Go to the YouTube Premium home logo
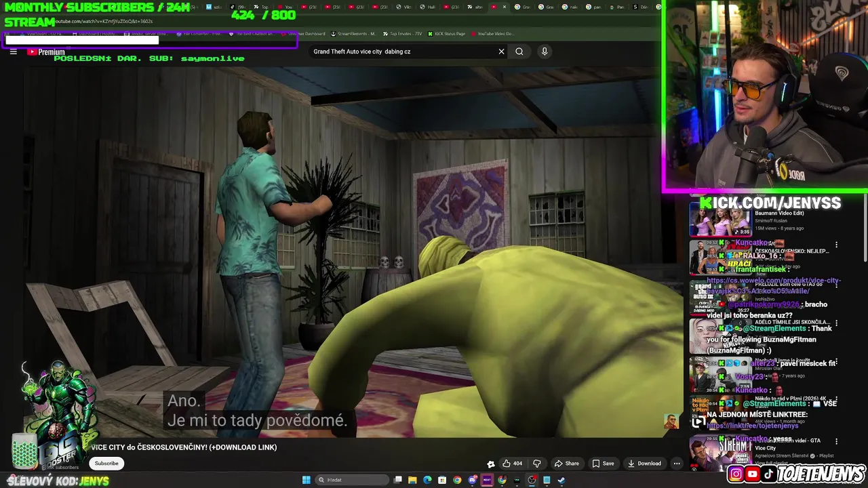868x488 pixels. pyautogui.click(x=46, y=52)
